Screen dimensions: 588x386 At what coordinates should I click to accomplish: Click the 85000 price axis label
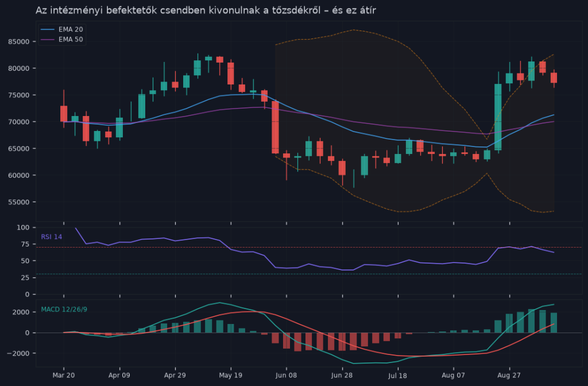coord(19,41)
